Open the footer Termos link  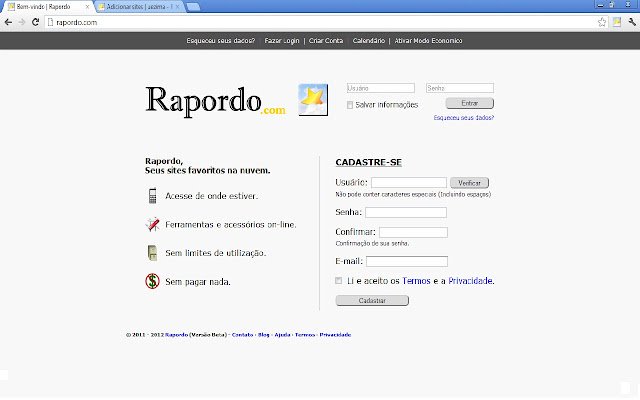point(305,335)
